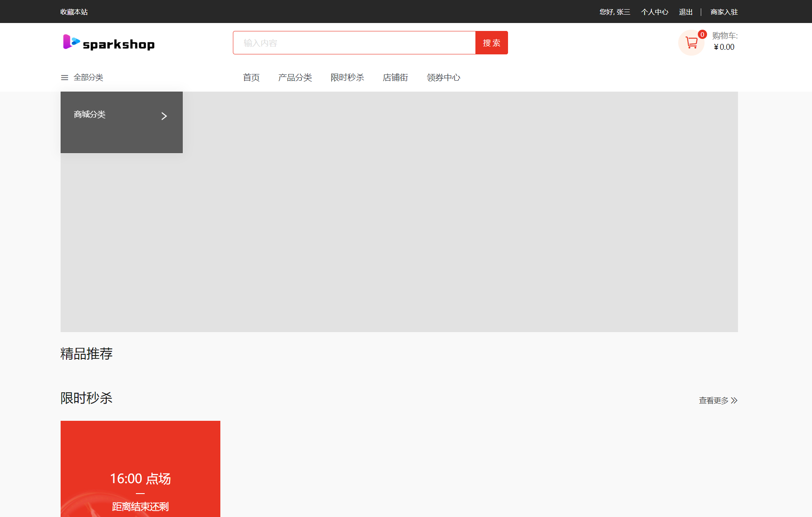This screenshot has width=812, height=517.
Task: Select the 限时秒杀 nav item
Action: (347, 77)
